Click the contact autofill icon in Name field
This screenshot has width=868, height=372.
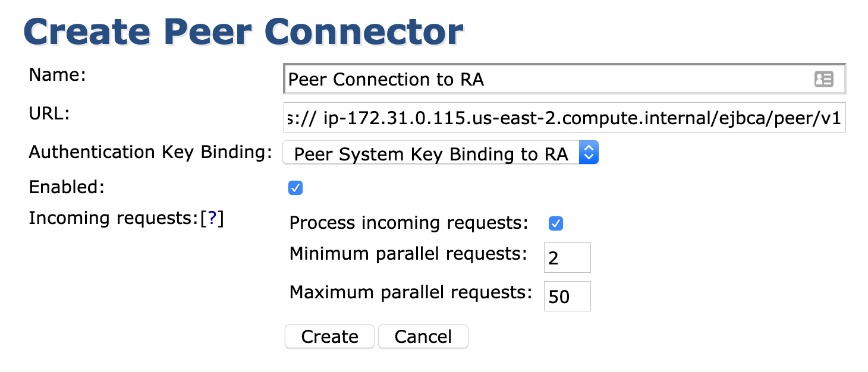point(823,79)
